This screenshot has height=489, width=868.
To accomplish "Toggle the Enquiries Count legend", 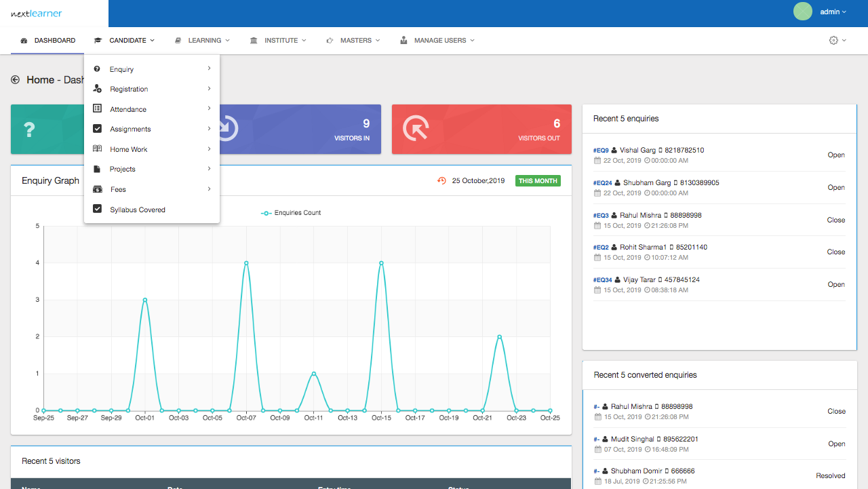I will click(x=291, y=213).
